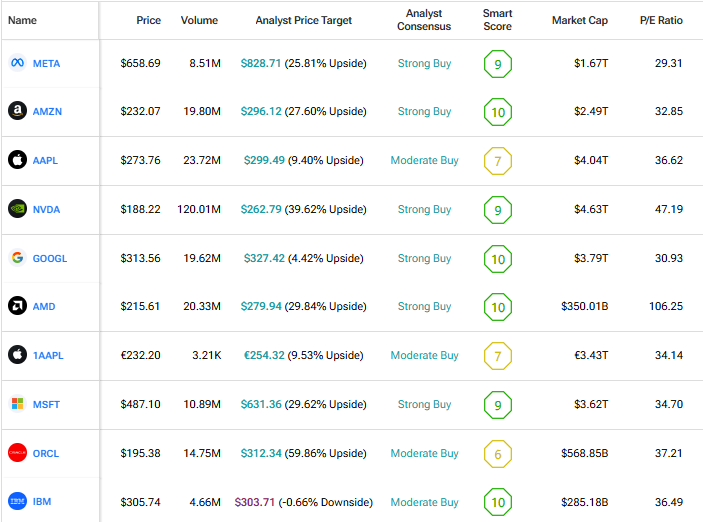Image resolution: width=703 pixels, height=522 pixels.
Task: Click the IBM logo icon
Action: click(17, 501)
